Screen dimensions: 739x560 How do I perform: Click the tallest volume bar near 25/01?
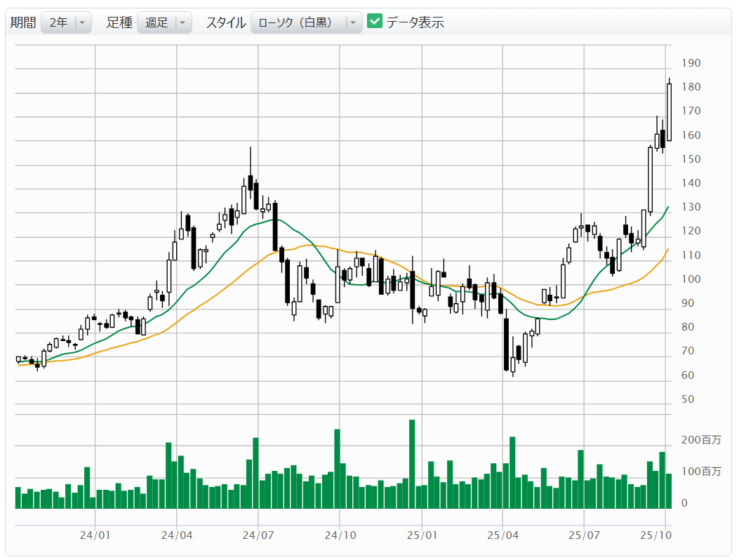tap(412, 463)
